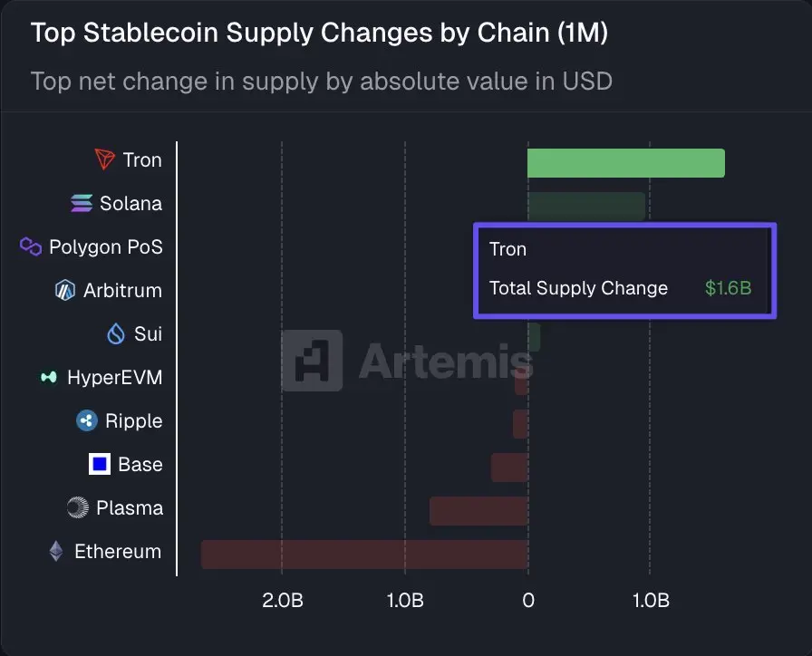This screenshot has height=656, width=812.
Task: Click the Arbitrum logo icon
Action: click(x=65, y=291)
